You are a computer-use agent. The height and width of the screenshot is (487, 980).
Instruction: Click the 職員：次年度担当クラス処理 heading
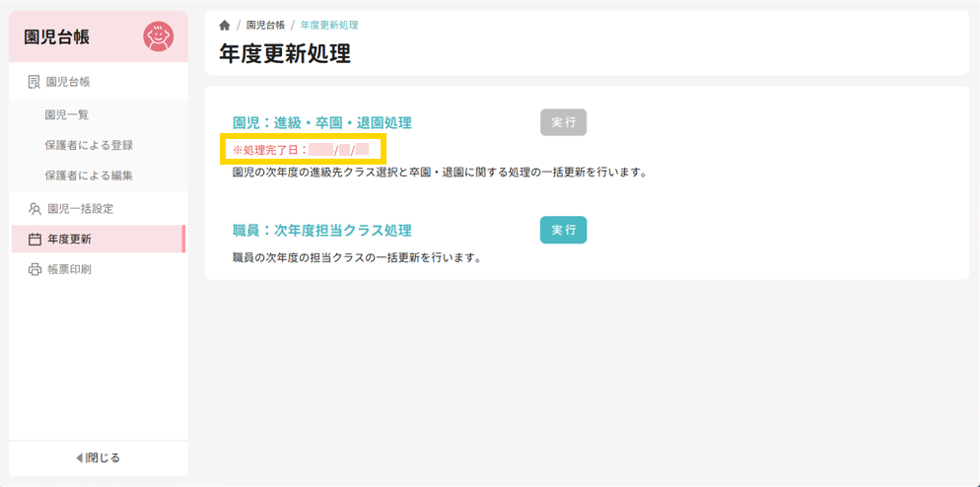point(321,231)
